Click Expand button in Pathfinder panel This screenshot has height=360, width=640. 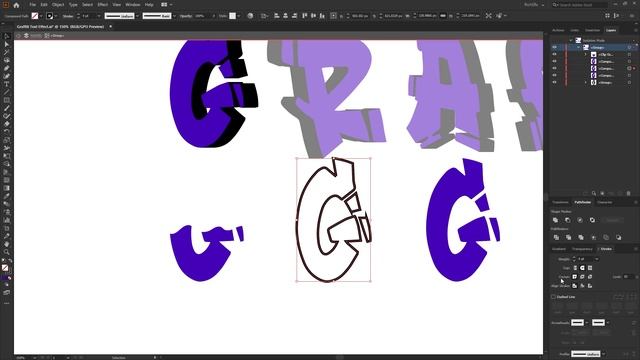[612, 220]
